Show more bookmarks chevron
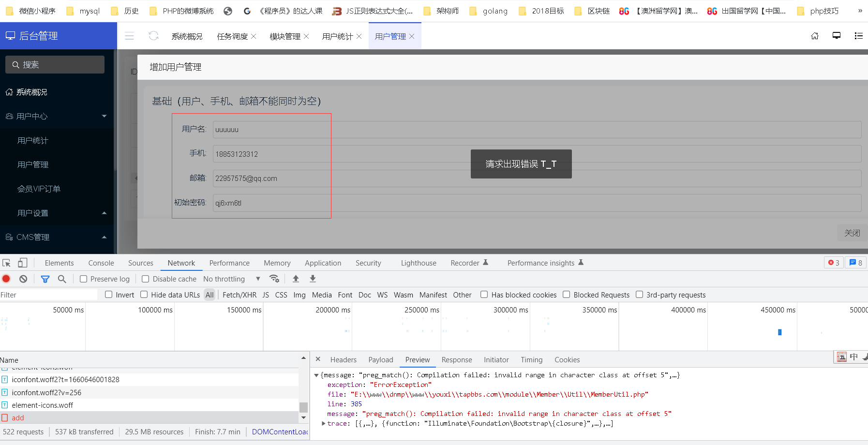The width and height of the screenshot is (868, 445). point(860,11)
